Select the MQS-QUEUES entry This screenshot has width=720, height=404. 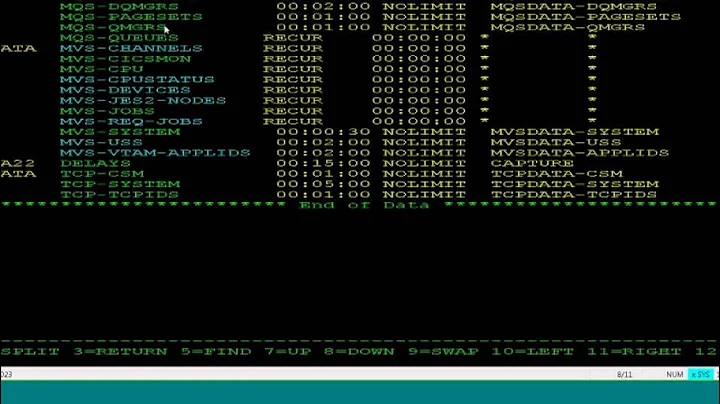coord(119,38)
